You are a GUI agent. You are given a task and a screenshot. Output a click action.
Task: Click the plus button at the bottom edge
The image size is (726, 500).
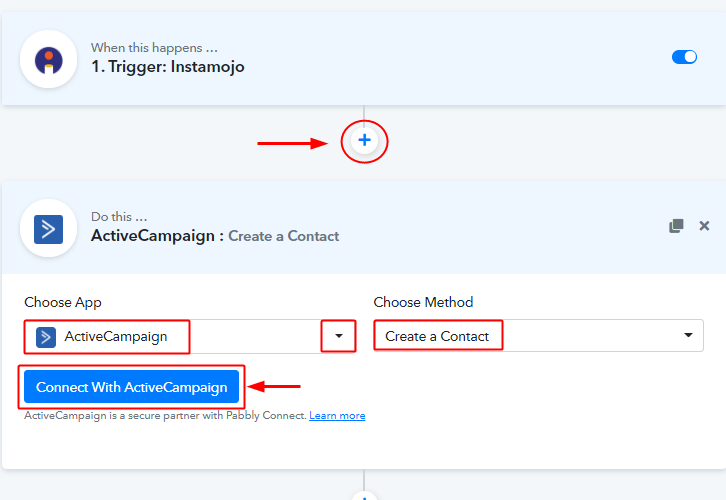(364, 497)
